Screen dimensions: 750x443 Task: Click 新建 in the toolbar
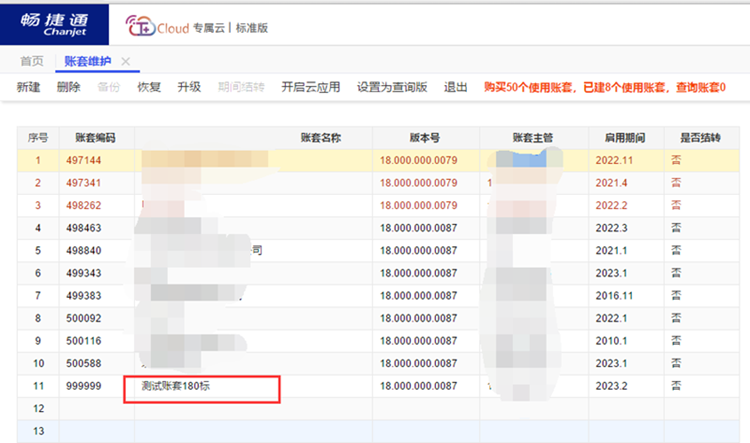tap(28, 87)
